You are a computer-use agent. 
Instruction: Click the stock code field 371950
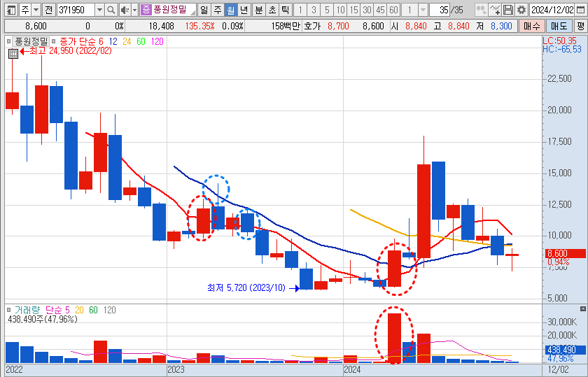click(x=76, y=10)
